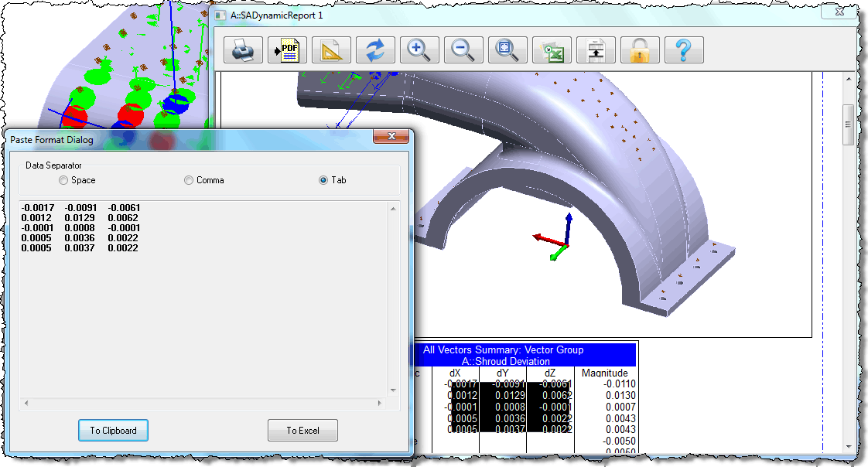Click pasted value -0.0017 in dialog

38,208
